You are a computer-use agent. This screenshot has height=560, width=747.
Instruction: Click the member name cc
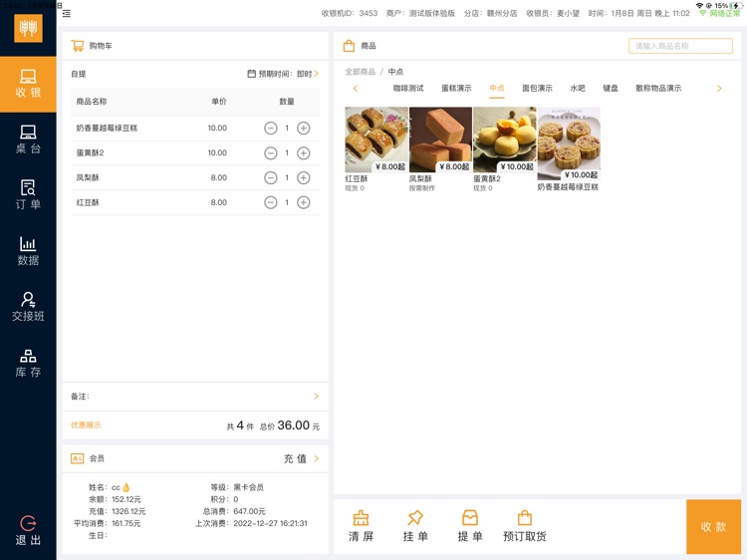[121, 487]
